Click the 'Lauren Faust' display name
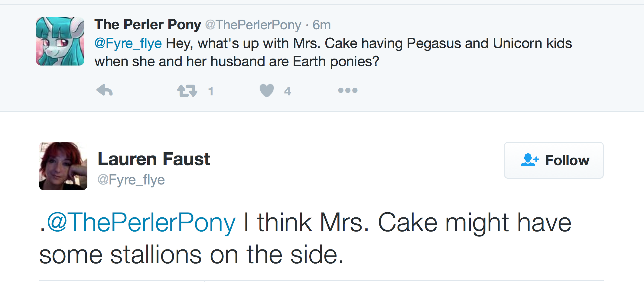 154,159
